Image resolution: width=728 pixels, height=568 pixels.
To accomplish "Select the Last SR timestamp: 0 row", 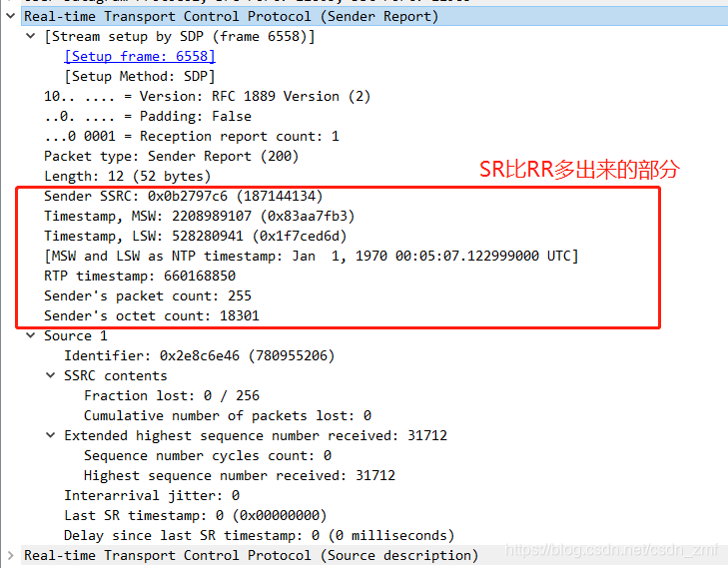I will pyautogui.click(x=196, y=515).
